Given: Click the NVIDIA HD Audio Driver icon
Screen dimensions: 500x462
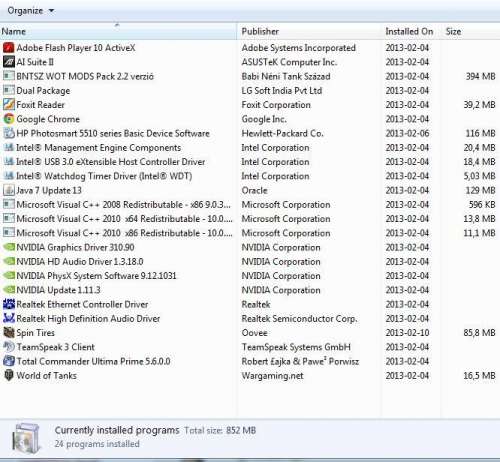Looking at the screenshot, I should coord(9,262).
